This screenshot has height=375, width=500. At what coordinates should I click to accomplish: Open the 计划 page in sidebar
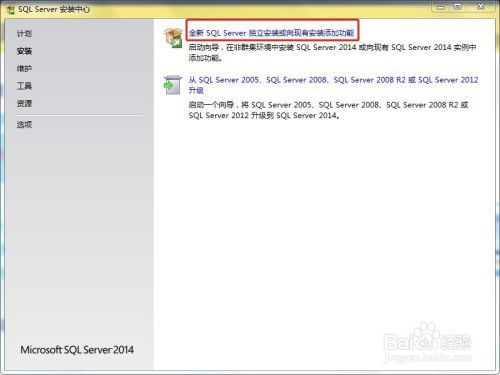click(24, 34)
